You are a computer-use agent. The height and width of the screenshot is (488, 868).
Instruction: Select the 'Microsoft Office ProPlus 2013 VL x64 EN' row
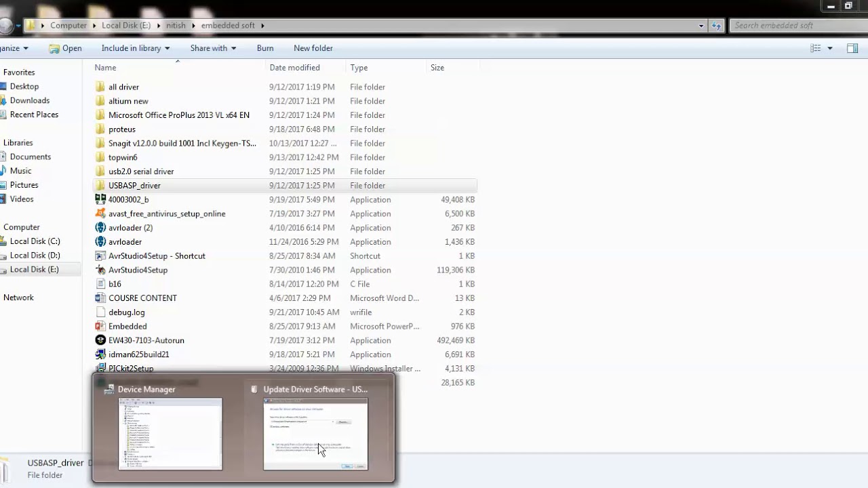(x=285, y=115)
